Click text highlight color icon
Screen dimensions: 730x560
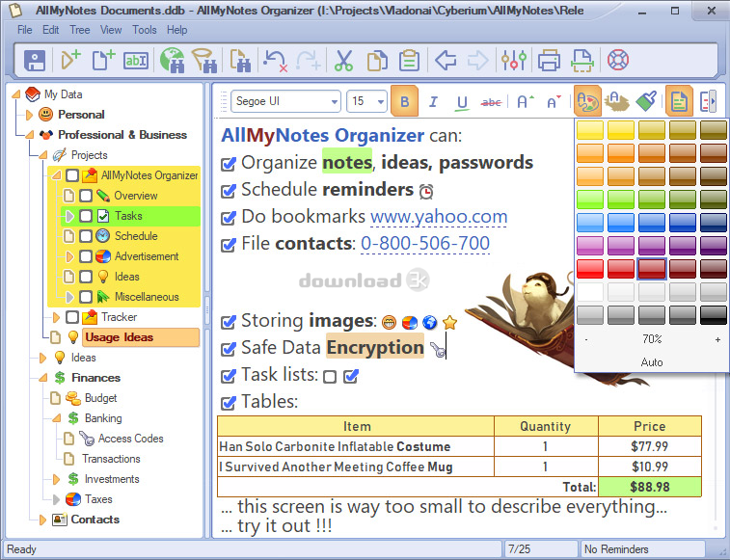pyautogui.click(x=616, y=101)
